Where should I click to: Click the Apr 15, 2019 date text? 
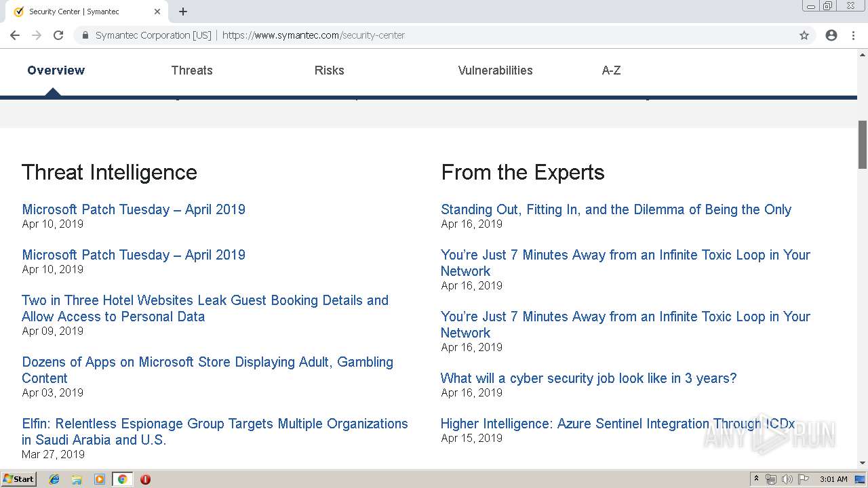(x=471, y=438)
